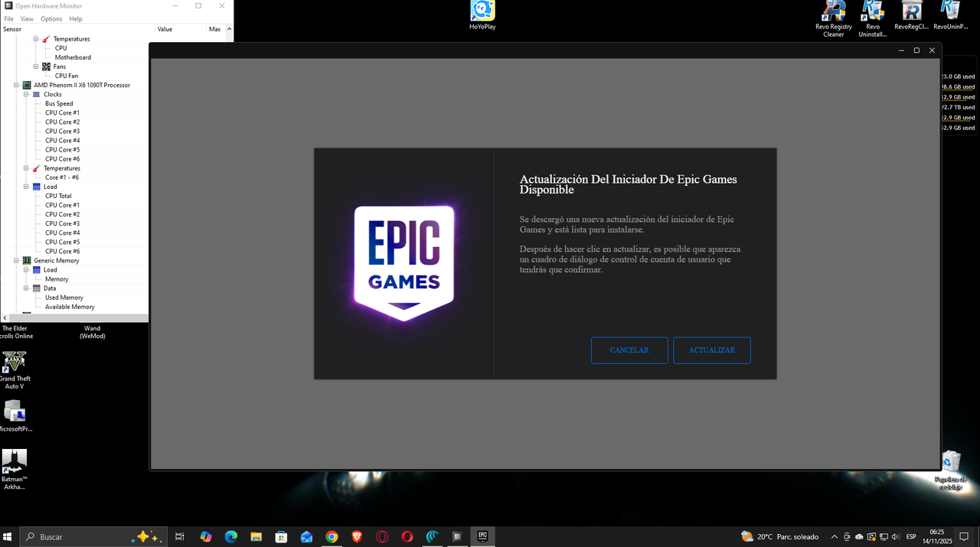Select the RevoRegCl... desktop icon

911,15
